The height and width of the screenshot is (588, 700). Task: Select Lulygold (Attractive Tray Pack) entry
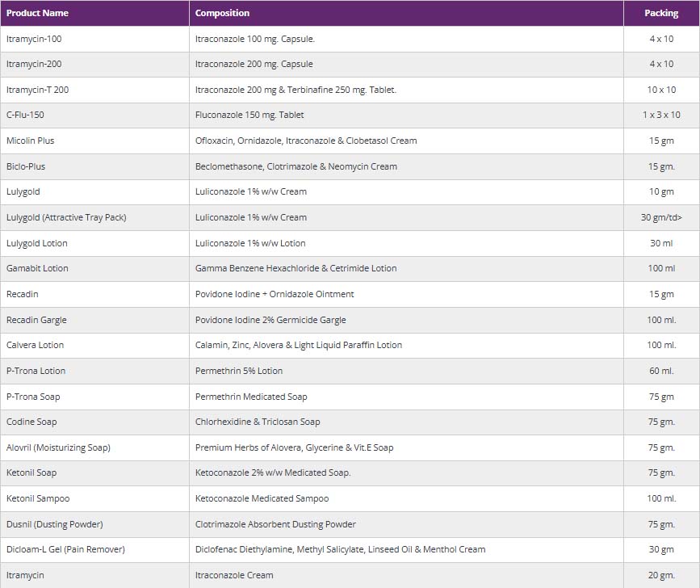tap(66, 217)
